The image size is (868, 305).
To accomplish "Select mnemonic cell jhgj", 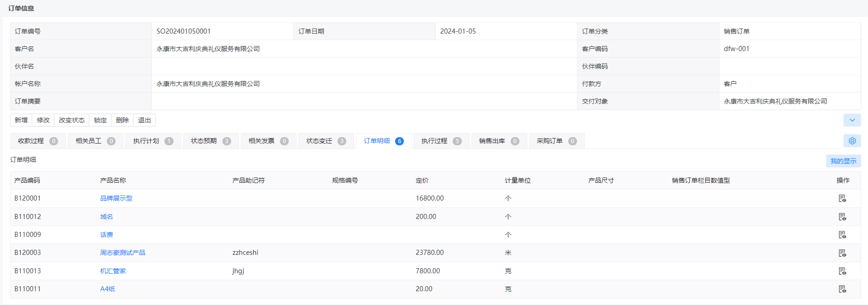I will (x=239, y=271).
